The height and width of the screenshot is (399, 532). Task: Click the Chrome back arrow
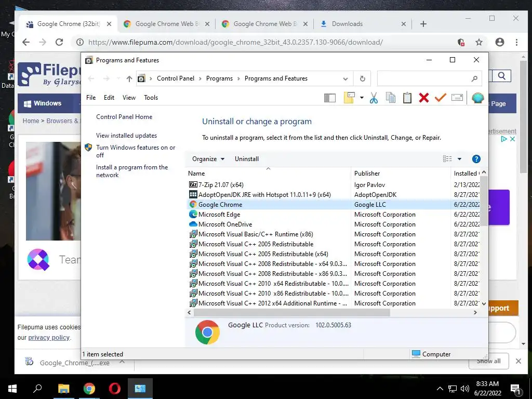26,42
